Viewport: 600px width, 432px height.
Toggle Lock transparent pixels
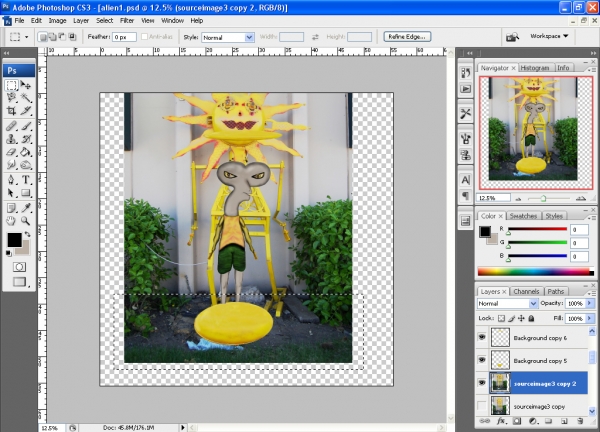pyautogui.click(x=501, y=318)
